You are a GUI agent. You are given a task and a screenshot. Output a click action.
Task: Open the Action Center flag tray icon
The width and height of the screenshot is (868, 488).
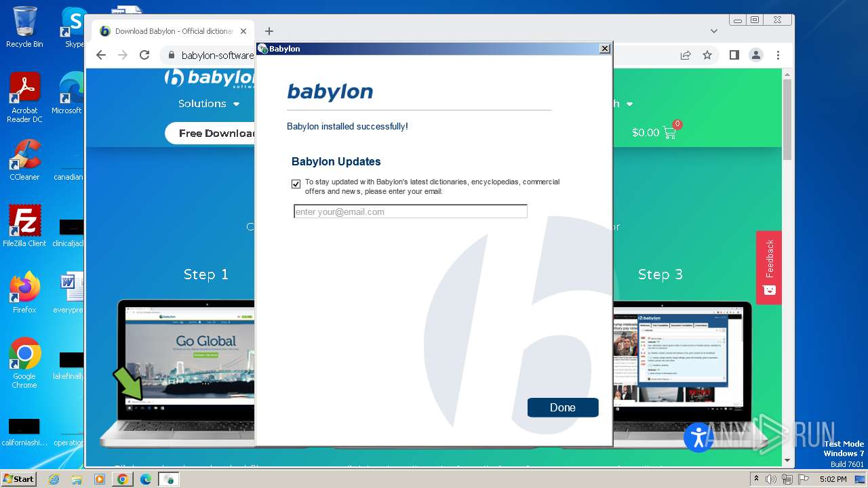point(804,479)
